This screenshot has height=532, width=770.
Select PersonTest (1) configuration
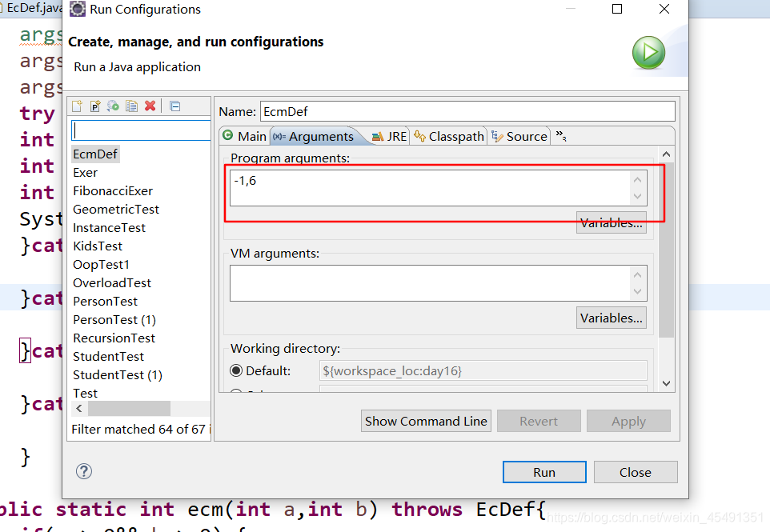point(114,319)
